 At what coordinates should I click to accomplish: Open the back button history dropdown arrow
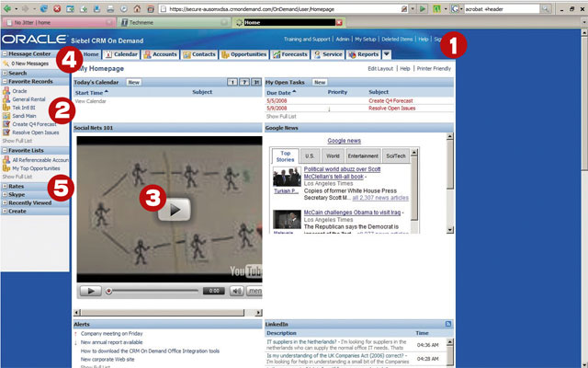tap(17, 8)
